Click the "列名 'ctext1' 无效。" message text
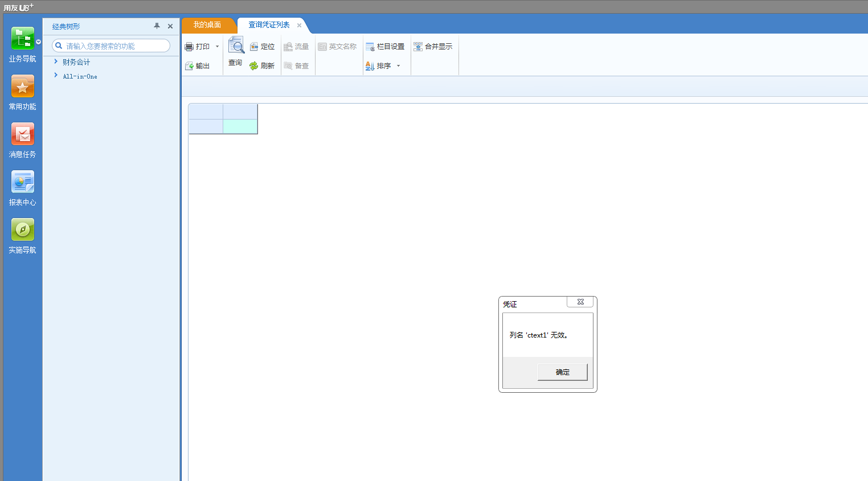The width and height of the screenshot is (868, 481). (x=539, y=335)
